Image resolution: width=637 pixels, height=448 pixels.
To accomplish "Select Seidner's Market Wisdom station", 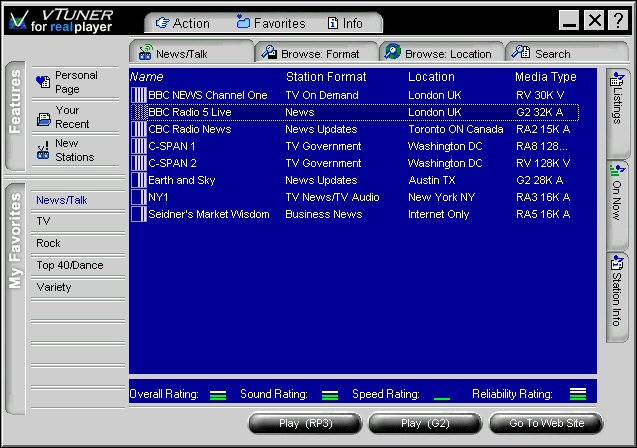I will [x=355, y=214].
